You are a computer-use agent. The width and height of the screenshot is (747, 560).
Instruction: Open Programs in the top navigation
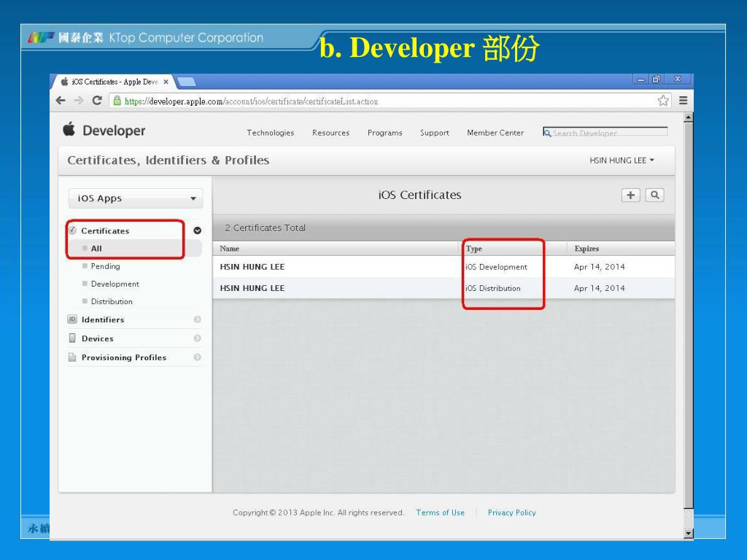385,133
